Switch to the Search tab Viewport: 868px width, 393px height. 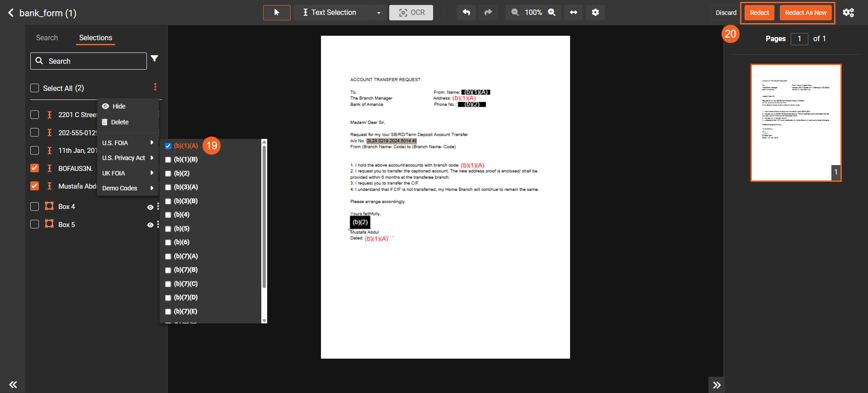tap(47, 38)
